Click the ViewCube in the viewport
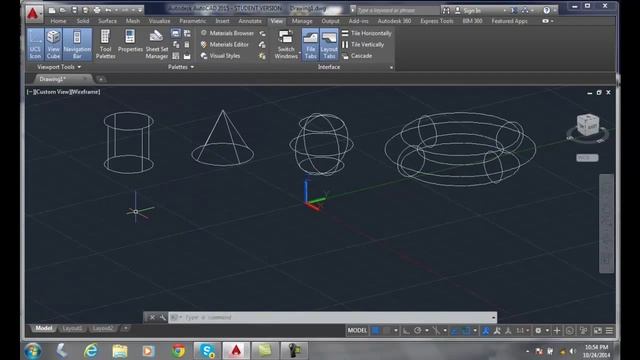This screenshot has height=360, width=640. point(588,125)
